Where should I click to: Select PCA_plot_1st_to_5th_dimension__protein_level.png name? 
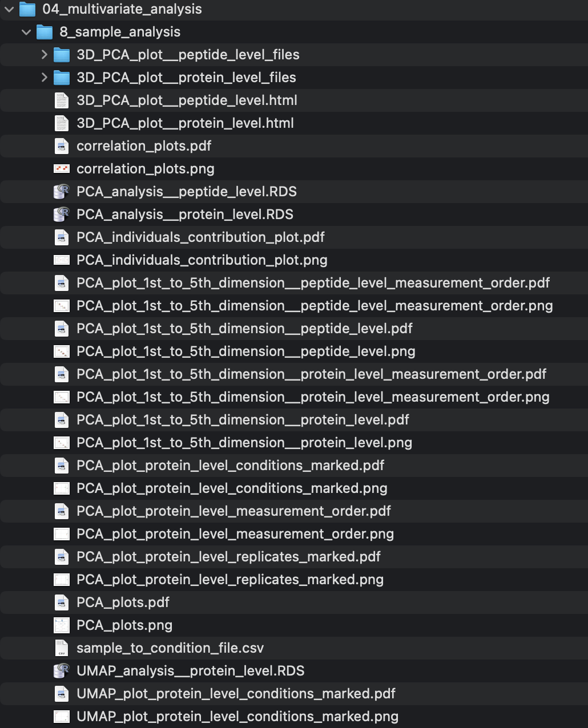[x=244, y=443]
